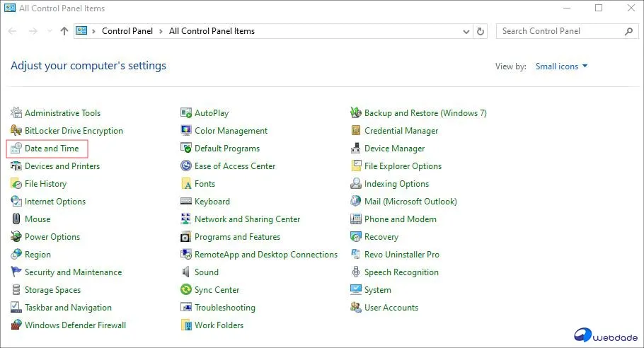
Task: Click the Device Manager icon
Action: tap(357, 149)
